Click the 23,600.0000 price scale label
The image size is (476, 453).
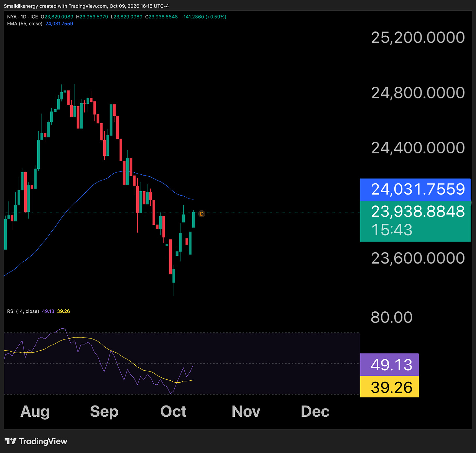tap(418, 258)
